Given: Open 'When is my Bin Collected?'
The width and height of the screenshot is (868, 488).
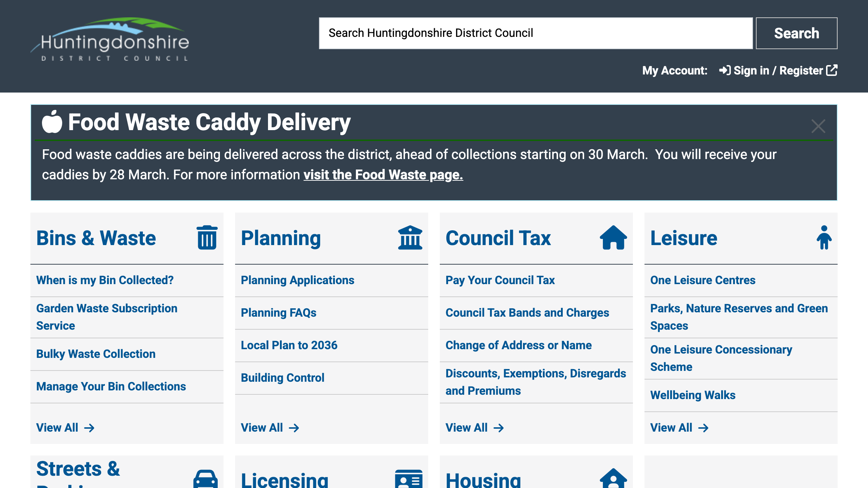Looking at the screenshot, I should point(105,280).
